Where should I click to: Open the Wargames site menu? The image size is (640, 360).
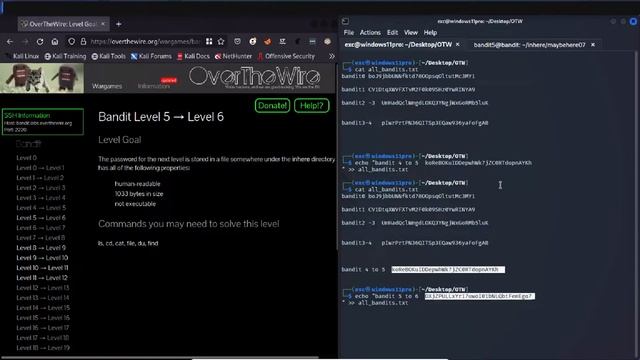(107, 86)
